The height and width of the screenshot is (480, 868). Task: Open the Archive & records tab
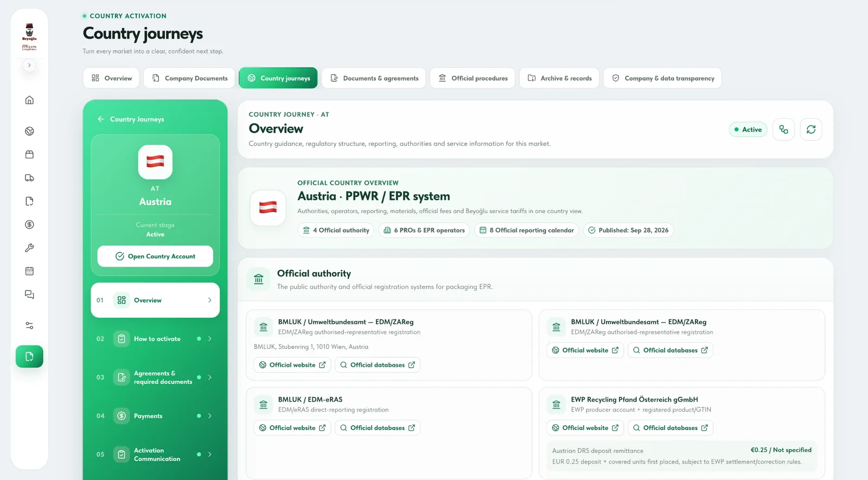(559, 78)
